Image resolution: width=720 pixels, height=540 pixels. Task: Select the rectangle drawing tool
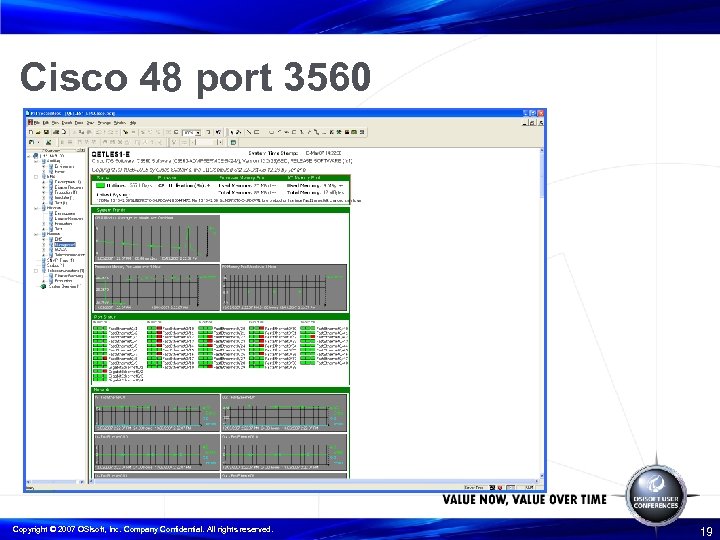point(257,132)
